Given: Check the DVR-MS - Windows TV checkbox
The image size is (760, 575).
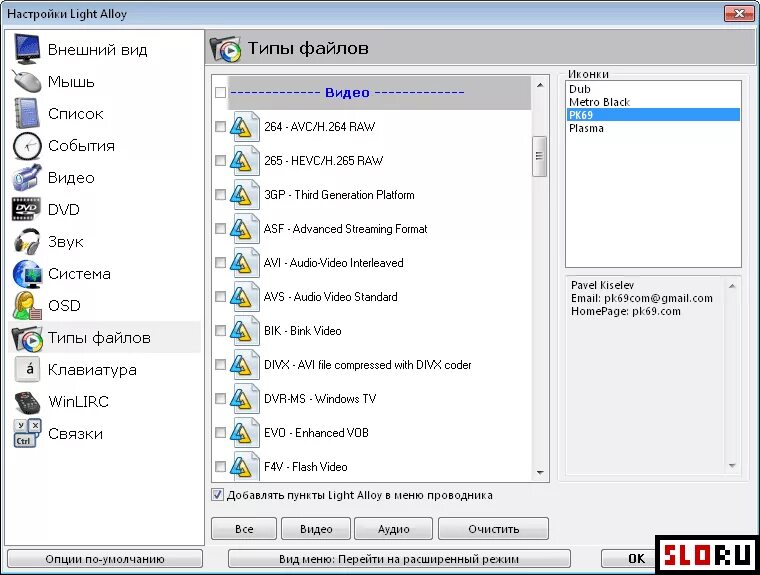Looking at the screenshot, I should (220, 399).
